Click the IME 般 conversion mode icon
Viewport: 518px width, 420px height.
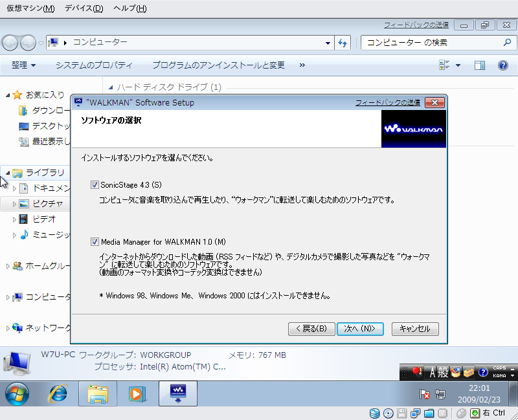pos(443,373)
